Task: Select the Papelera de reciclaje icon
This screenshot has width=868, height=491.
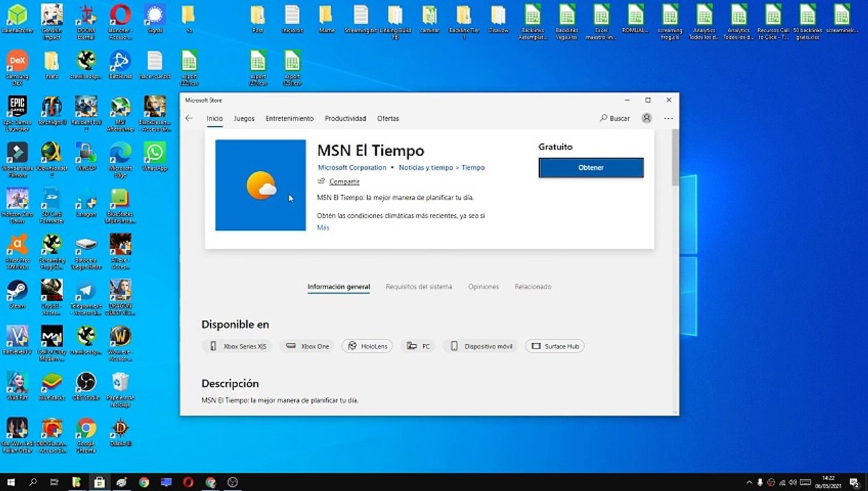Action: click(120, 389)
